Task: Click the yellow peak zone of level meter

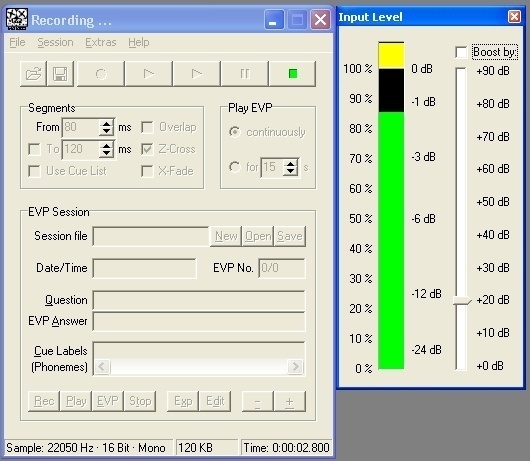Action: [391, 56]
